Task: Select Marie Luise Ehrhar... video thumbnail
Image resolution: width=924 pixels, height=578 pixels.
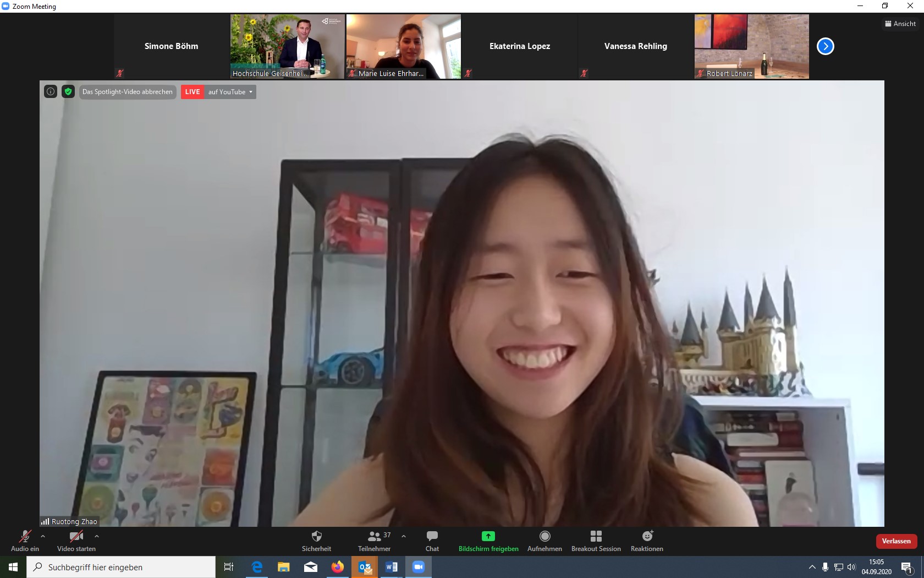Action: pyautogui.click(x=403, y=46)
